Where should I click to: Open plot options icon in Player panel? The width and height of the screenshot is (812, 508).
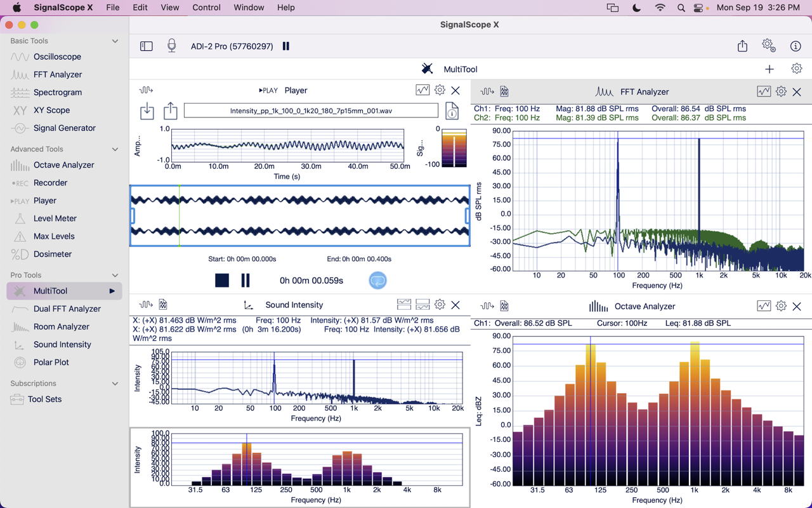pyautogui.click(x=422, y=90)
